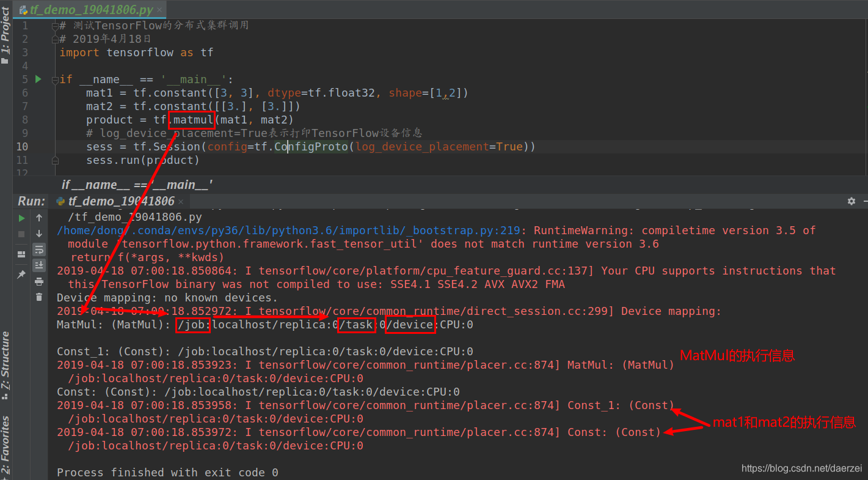The height and width of the screenshot is (480, 868).
Task: Click the 'Run:' panel label
Action: pyautogui.click(x=32, y=201)
